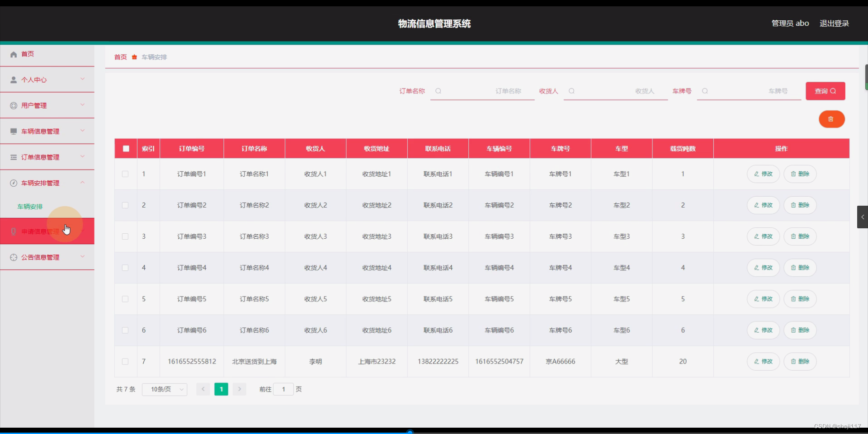Click the orange trash delete icon above table
This screenshot has width=868, height=434.
(x=831, y=119)
